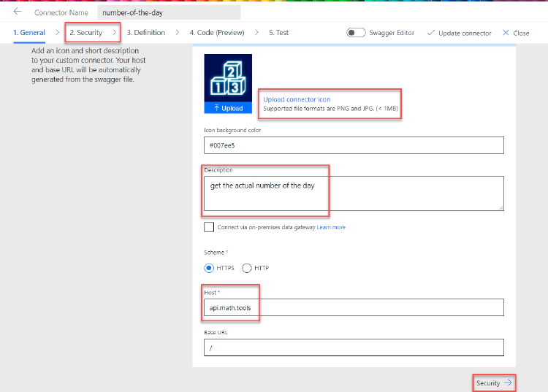The height and width of the screenshot is (392, 548).
Task: Click the Base URL input field
Action: point(354,347)
